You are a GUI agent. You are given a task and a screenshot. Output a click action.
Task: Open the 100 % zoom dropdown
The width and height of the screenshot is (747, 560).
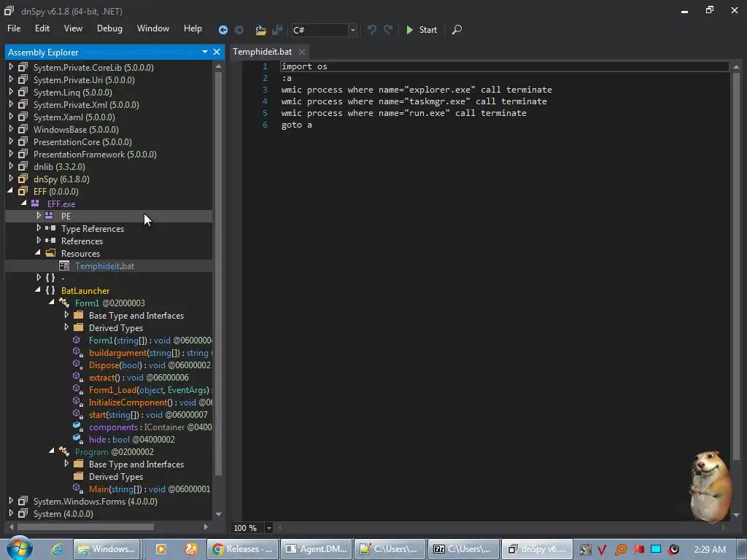(x=268, y=528)
